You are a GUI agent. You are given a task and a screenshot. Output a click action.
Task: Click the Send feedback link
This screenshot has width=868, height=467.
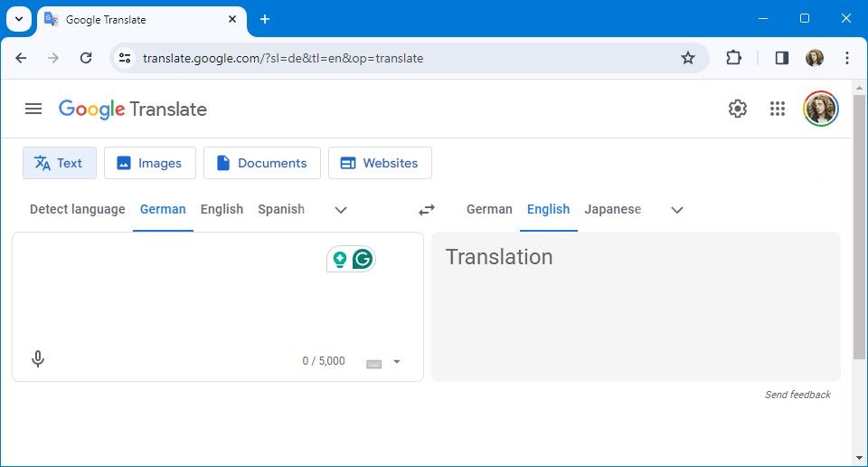(797, 395)
